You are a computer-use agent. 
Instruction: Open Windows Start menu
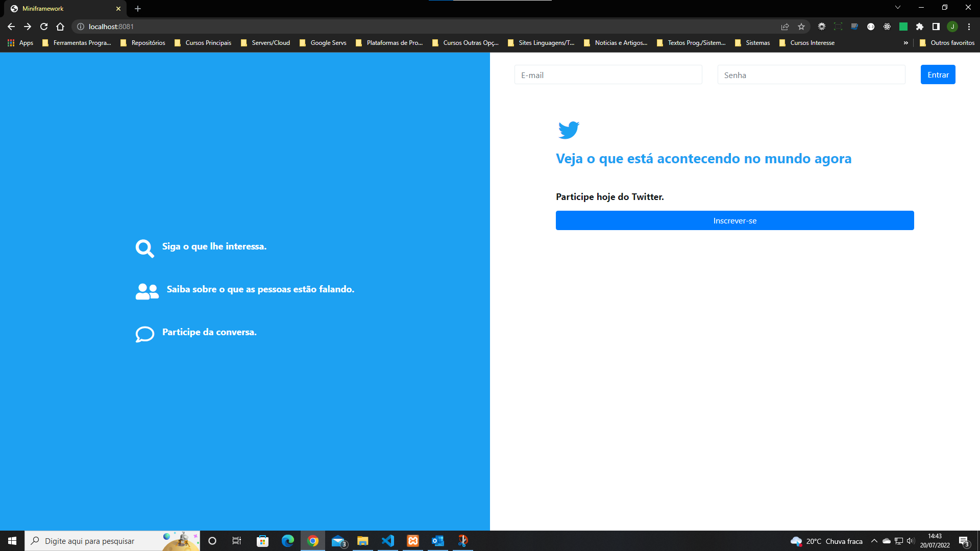pyautogui.click(x=12, y=541)
